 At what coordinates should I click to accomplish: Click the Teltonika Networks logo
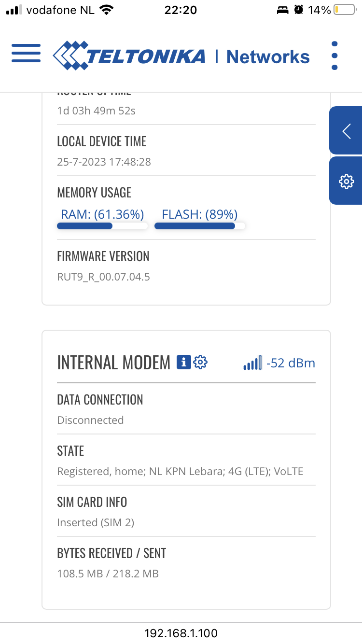(181, 56)
